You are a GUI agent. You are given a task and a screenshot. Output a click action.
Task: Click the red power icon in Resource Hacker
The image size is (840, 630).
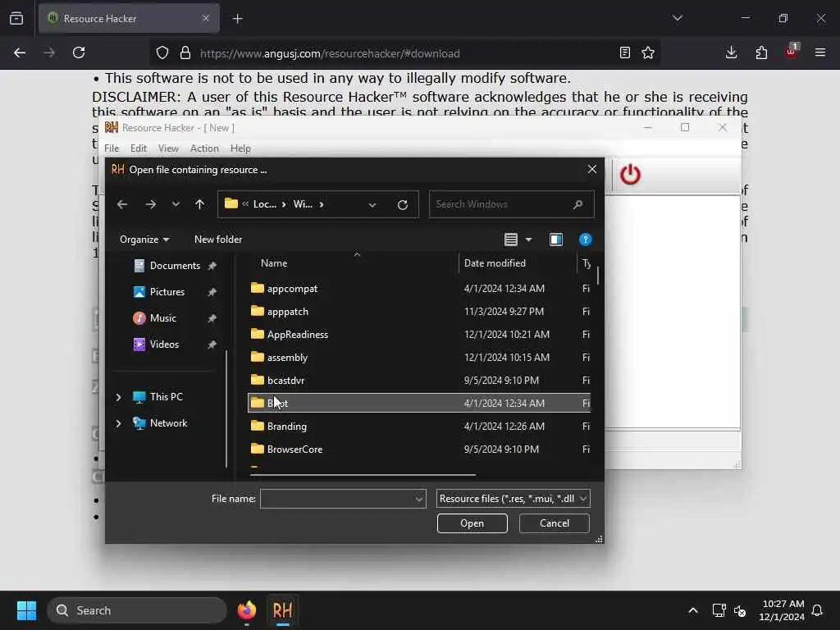[630, 175]
